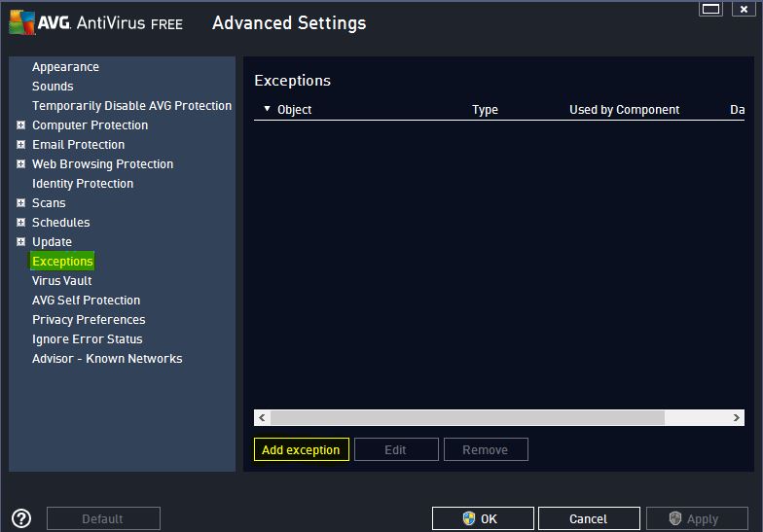Confirm with the OK button
The image size is (763, 532).
(483, 518)
